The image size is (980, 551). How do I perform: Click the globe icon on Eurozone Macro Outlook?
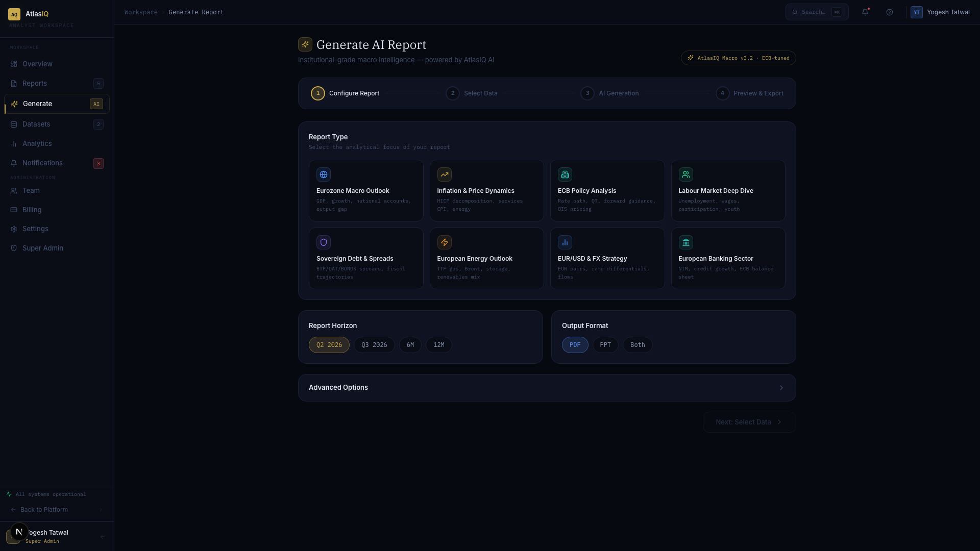324,174
